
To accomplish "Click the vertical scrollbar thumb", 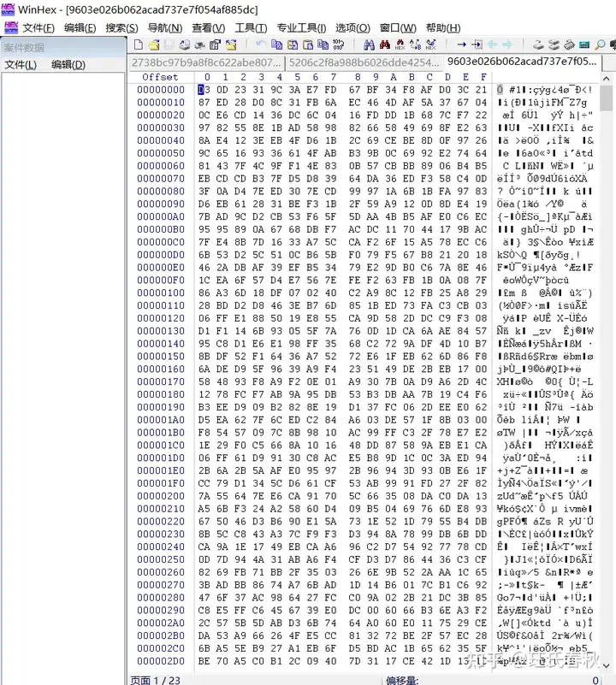I will [x=606, y=97].
